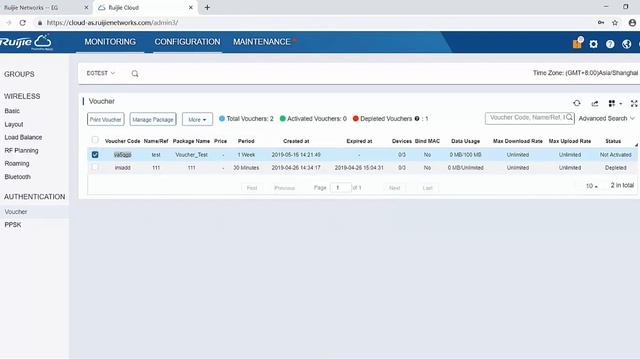Go to the First page
Image resolution: width=640 pixels, height=360 pixels.
pos(252,188)
